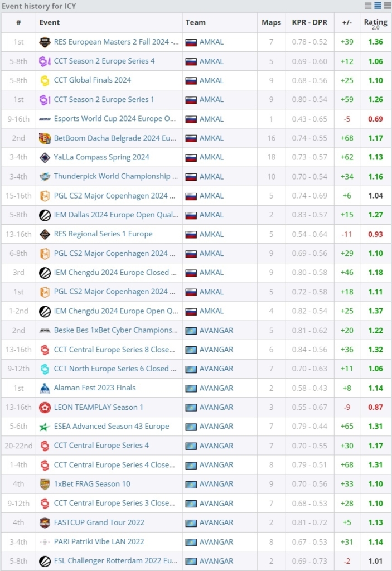Click RES European Masters 2 Fall event logo

click(45, 42)
